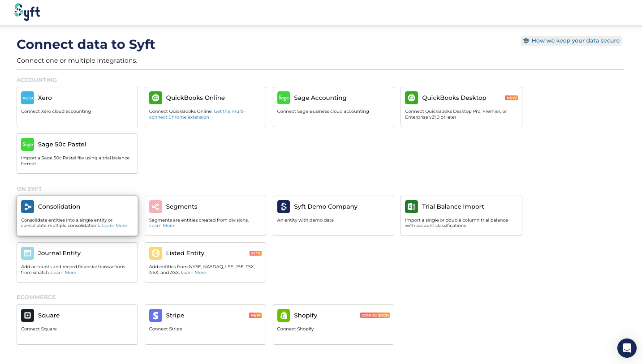The height and width of the screenshot is (364, 642).
Task: Select the Sage 50c Pastel title
Action: pos(62,144)
